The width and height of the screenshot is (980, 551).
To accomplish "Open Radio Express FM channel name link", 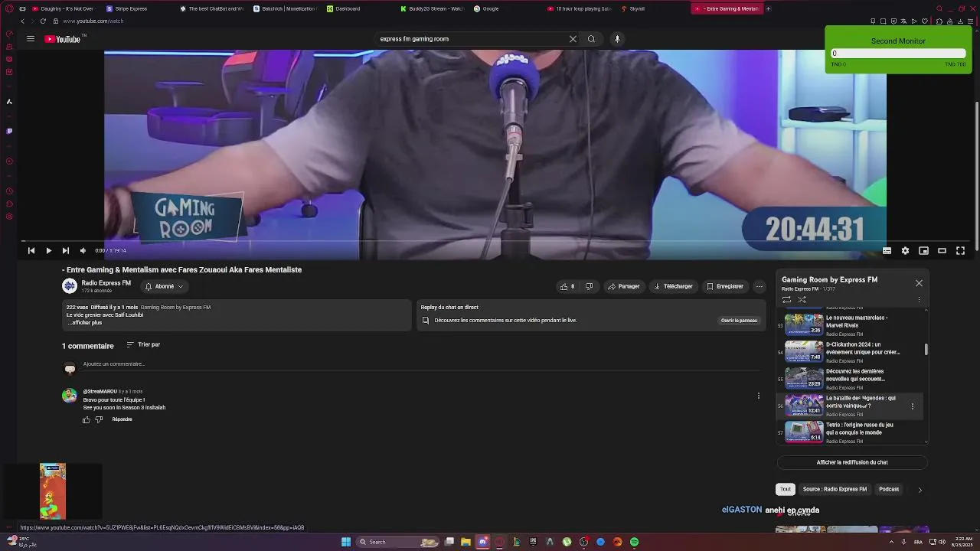I will click(106, 283).
